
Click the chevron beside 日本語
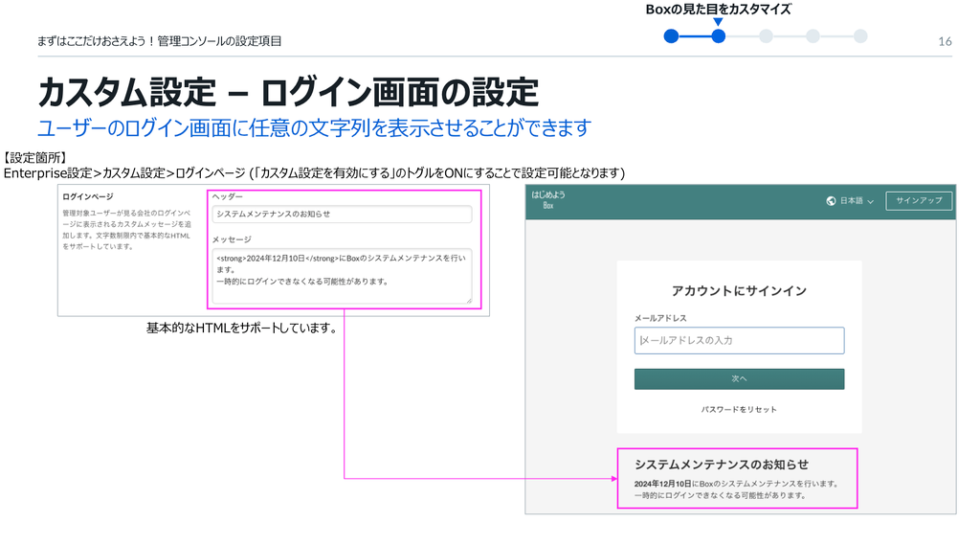click(870, 202)
